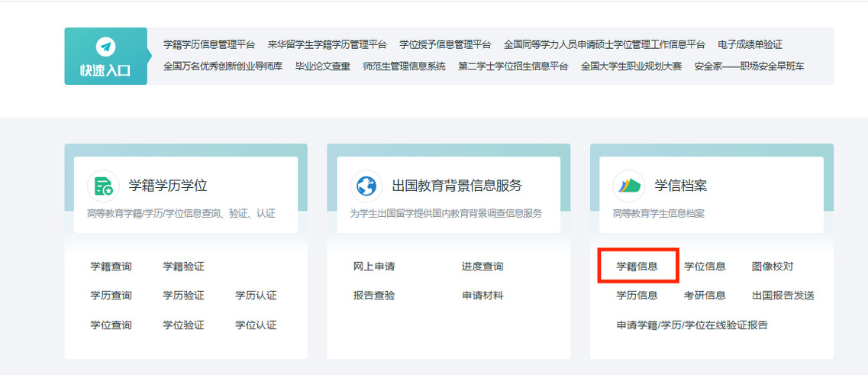Viewport: 868px width, 375px height.
Task: Open 考研信息 link
Action: tap(705, 296)
